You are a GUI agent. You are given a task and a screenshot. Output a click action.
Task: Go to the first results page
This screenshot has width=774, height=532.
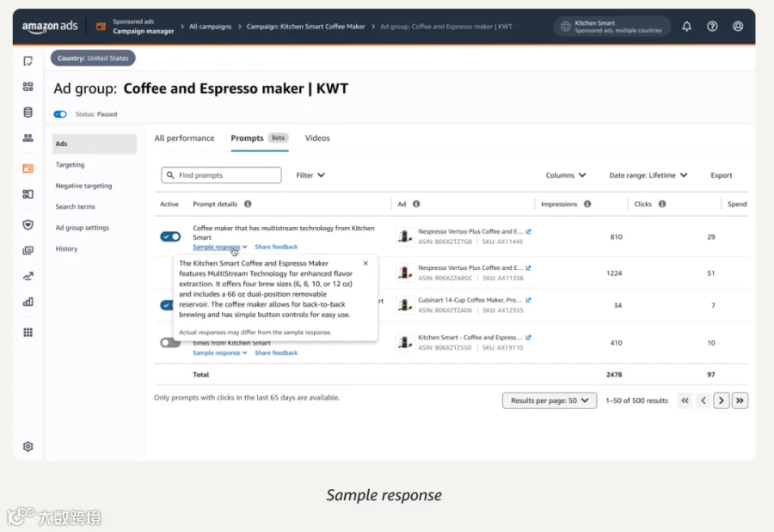pos(685,401)
